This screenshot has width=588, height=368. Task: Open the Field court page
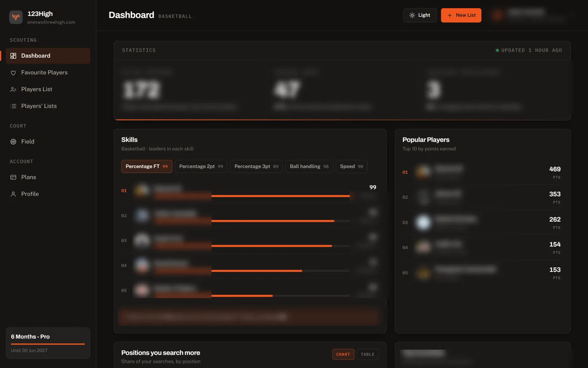pos(48,142)
